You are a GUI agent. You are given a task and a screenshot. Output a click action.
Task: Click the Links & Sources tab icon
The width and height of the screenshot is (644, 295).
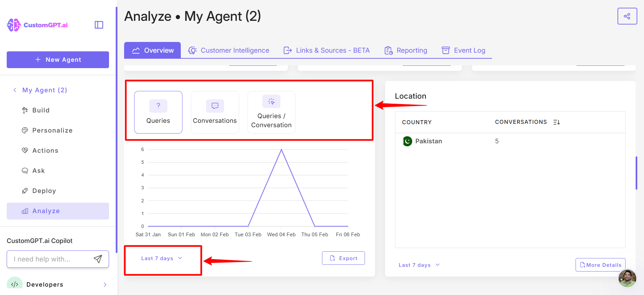tap(287, 50)
